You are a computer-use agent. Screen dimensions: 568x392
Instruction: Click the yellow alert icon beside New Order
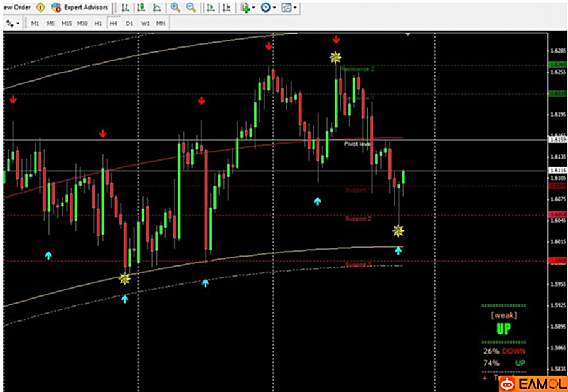pos(41,8)
